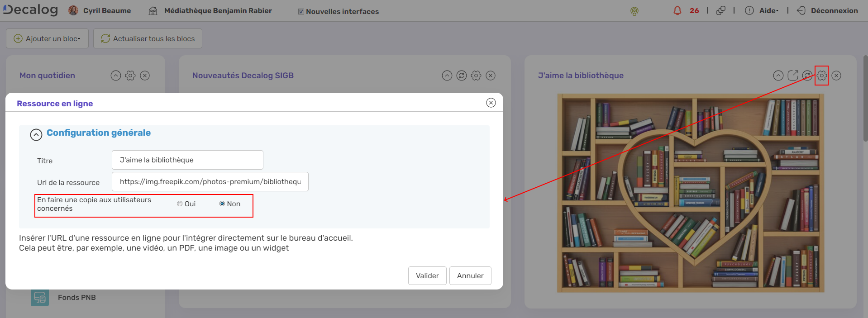Screen dimensions: 868x318
Task: Toggle the Nouvelles interfaces checkbox
Action: pos(301,12)
